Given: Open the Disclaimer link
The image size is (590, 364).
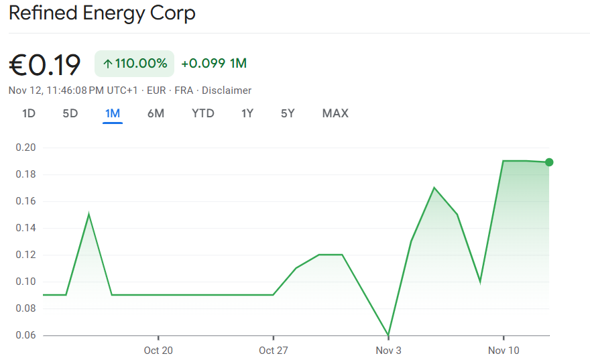Looking at the screenshot, I should point(227,90).
